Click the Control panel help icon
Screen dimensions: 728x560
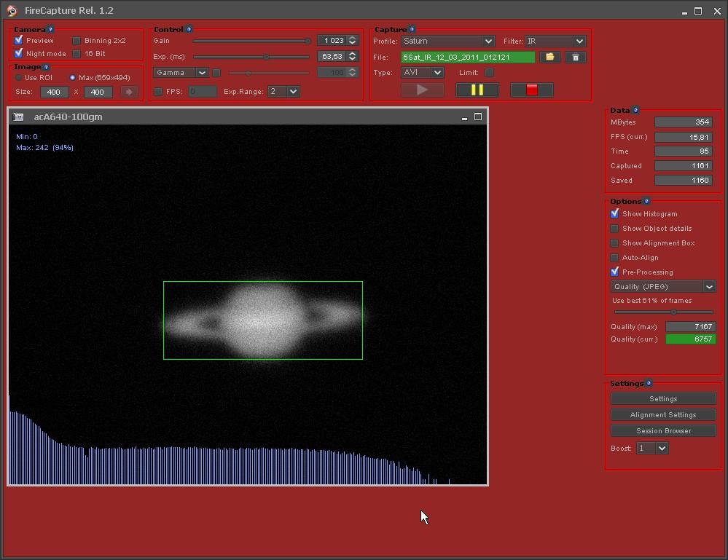tap(189, 29)
